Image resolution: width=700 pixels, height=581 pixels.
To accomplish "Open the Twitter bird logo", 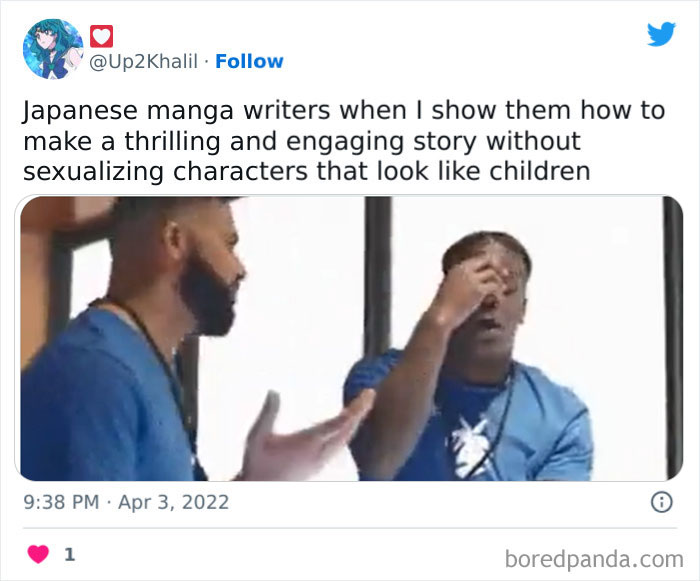I will pyautogui.click(x=661, y=33).
